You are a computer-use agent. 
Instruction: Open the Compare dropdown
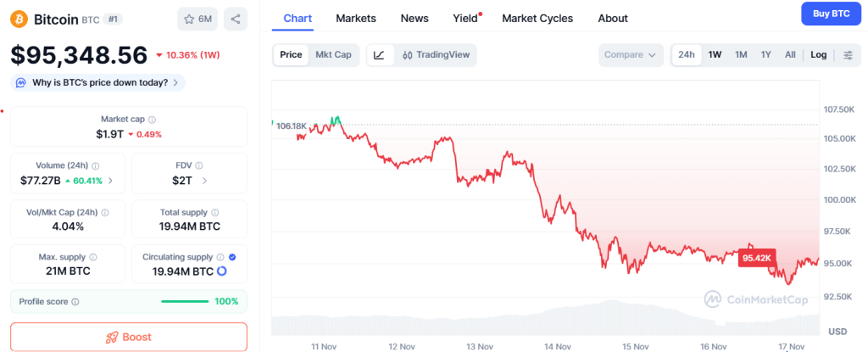tap(630, 55)
